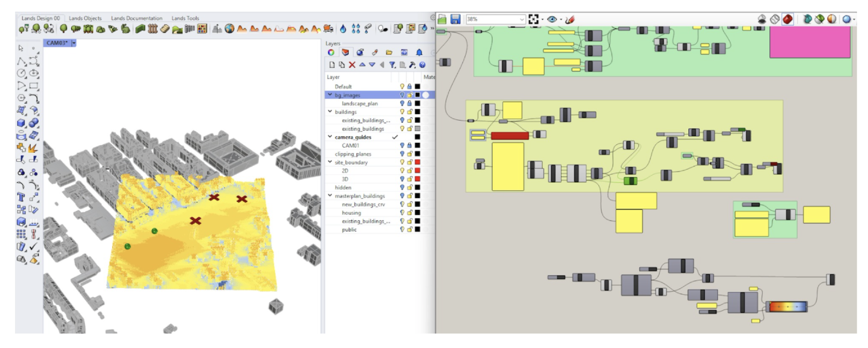Click the layer filter funnel icon
The height and width of the screenshot is (348, 868).
click(392, 65)
